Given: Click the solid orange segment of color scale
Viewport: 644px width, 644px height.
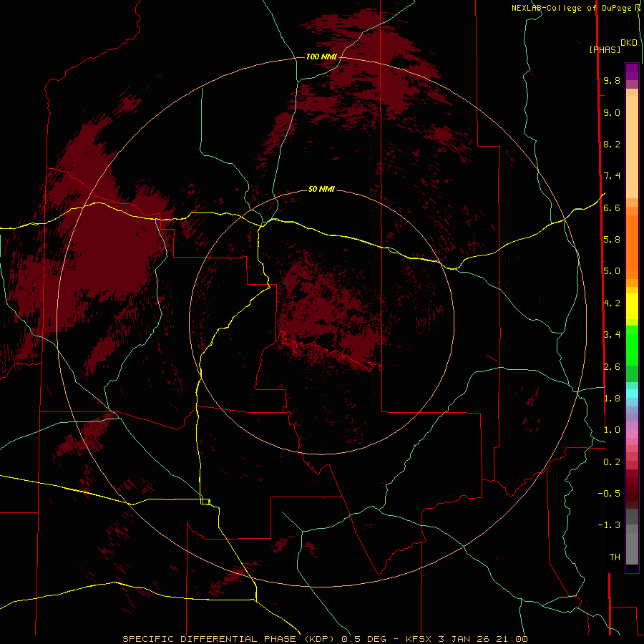Looking at the screenshot, I should click(632, 247).
